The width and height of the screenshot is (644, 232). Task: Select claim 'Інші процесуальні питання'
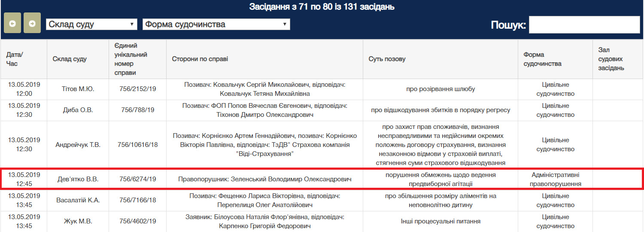coord(440,221)
